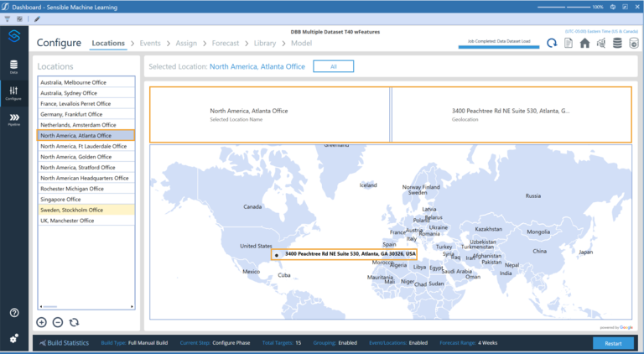644x354 pixels.
Task: Select Sweden, Stockholm Office
Action: (x=86, y=210)
